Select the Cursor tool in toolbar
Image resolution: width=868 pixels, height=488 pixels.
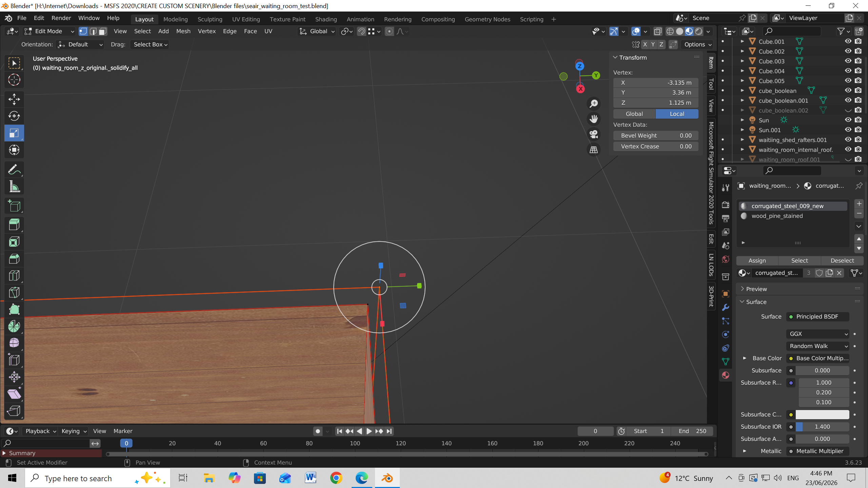click(14, 80)
